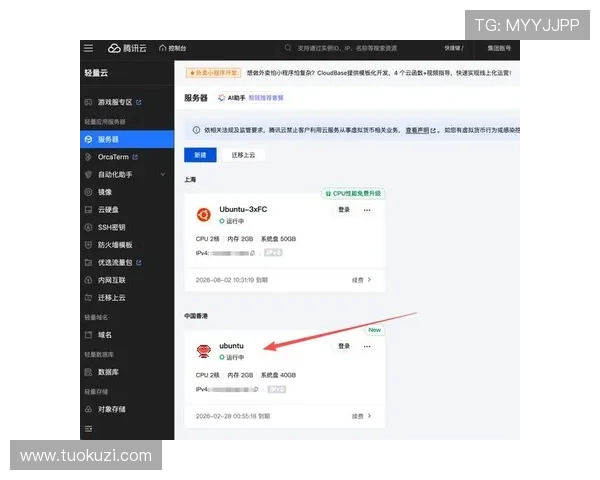The image size is (600, 480).
Task: Click the Hong Kong ubuntu instance logo
Action: coord(204,351)
